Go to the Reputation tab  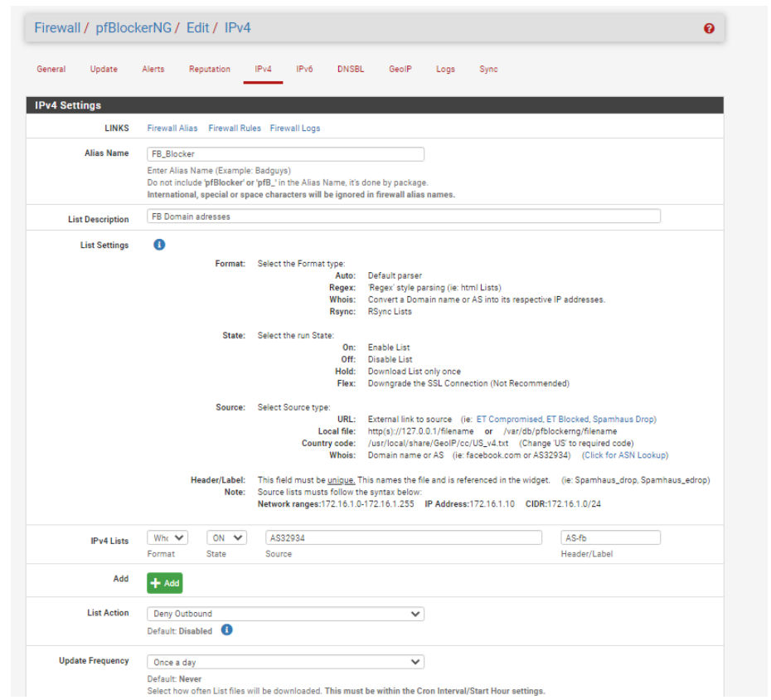click(209, 70)
